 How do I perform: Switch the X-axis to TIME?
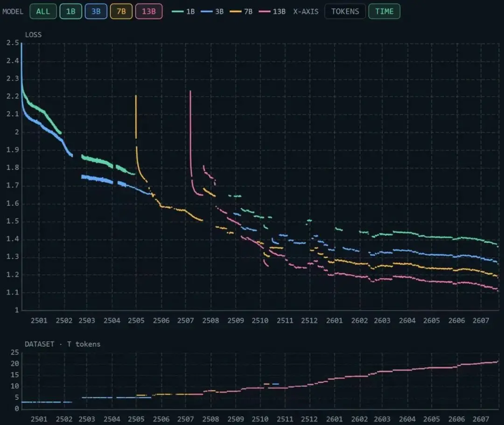pos(384,12)
